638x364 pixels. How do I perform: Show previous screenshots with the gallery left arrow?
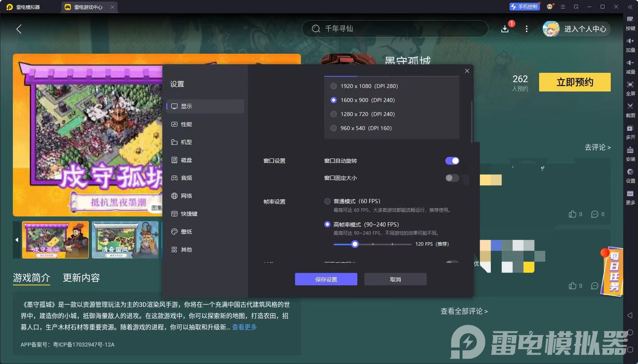(17, 240)
